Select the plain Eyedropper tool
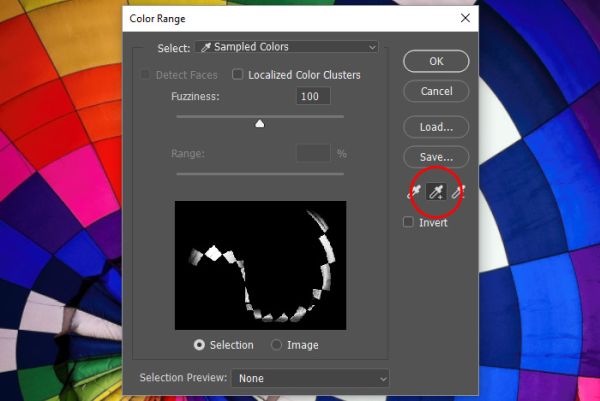600x401 pixels. click(x=414, y=191)
